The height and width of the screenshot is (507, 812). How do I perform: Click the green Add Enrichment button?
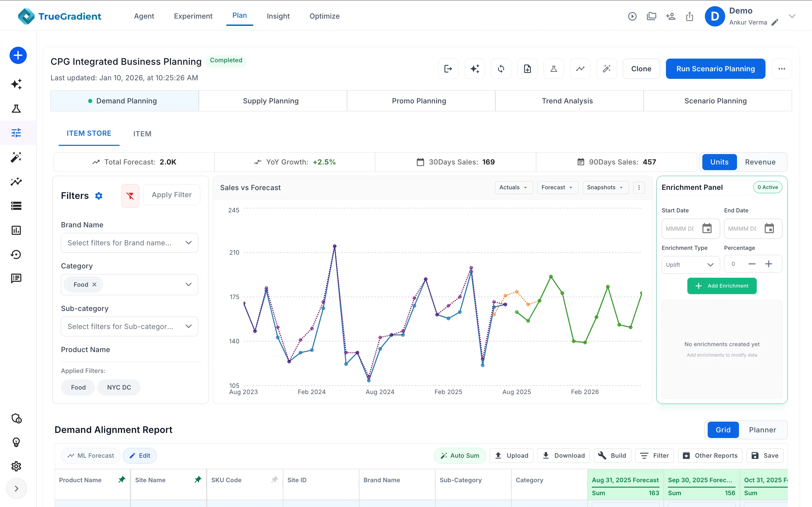[x=722, y=286]
